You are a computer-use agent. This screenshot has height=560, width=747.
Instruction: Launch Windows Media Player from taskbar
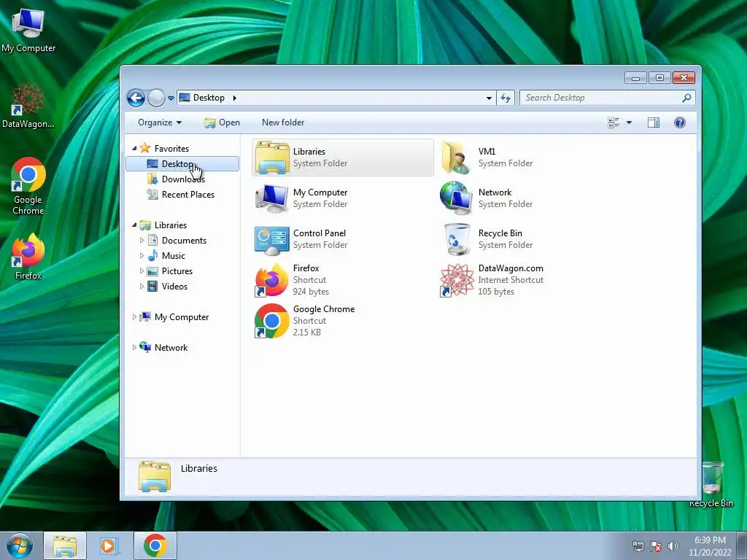point(109,545)
